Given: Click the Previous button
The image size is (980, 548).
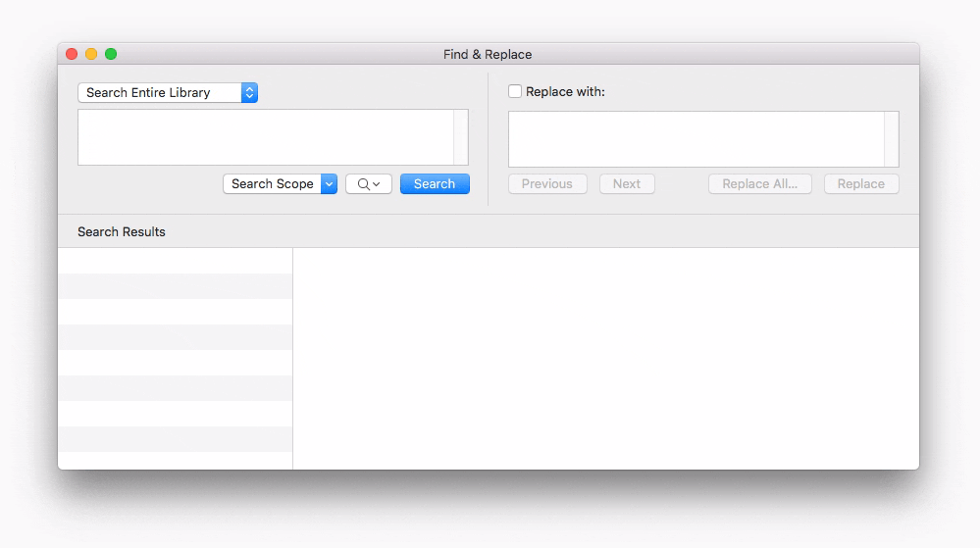Looking at the screenshot, I should click(x=546, y=183).
